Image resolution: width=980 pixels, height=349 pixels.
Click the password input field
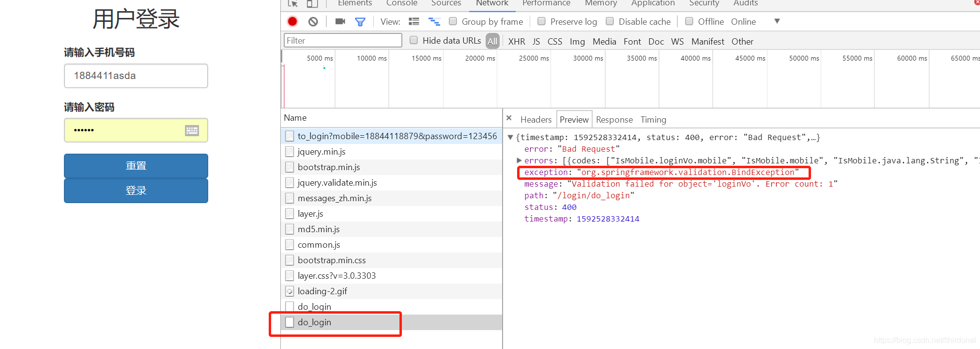[x=136, y=130]
